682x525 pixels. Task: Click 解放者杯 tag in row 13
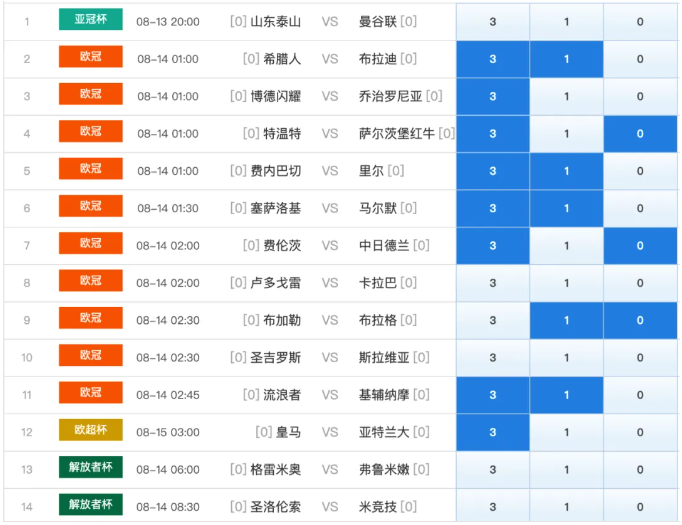point(90,467)
